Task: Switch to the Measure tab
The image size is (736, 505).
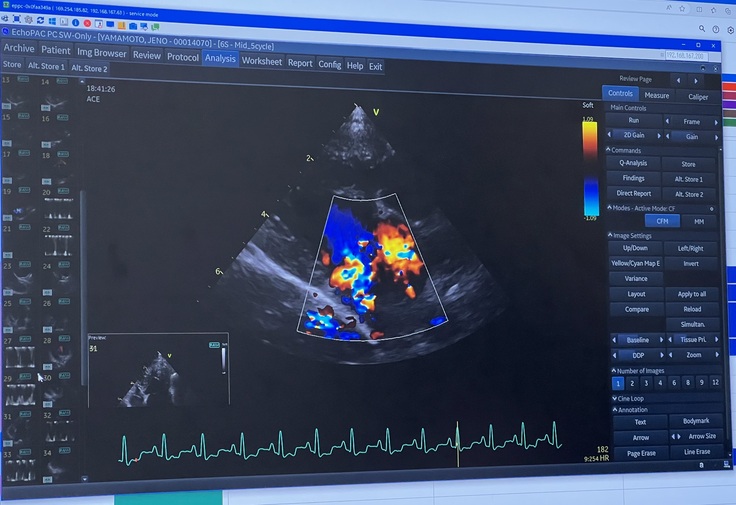Action: (x=657, y=96)
